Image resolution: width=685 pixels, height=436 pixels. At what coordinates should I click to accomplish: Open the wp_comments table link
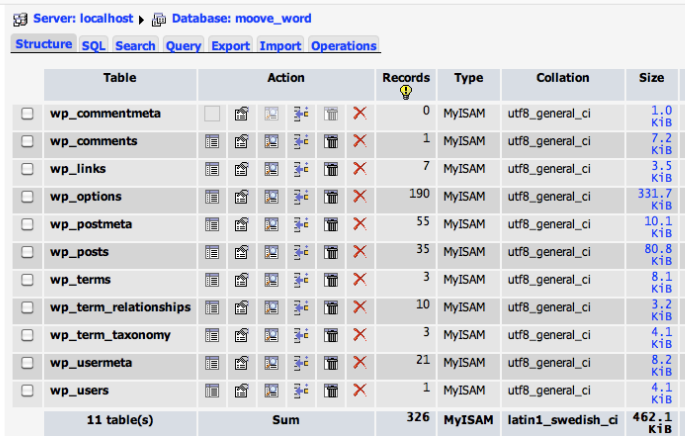pos(93,141)
